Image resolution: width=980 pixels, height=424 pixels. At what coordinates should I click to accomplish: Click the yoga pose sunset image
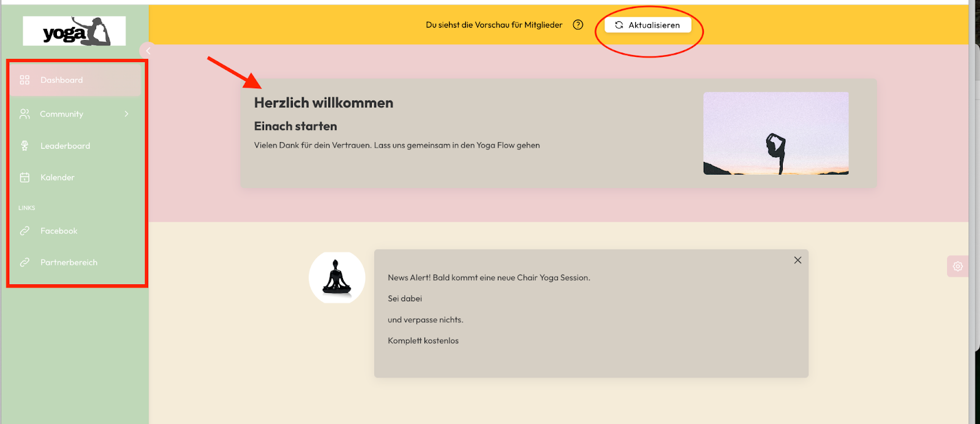pyautogui.click(x=776, y=134)
